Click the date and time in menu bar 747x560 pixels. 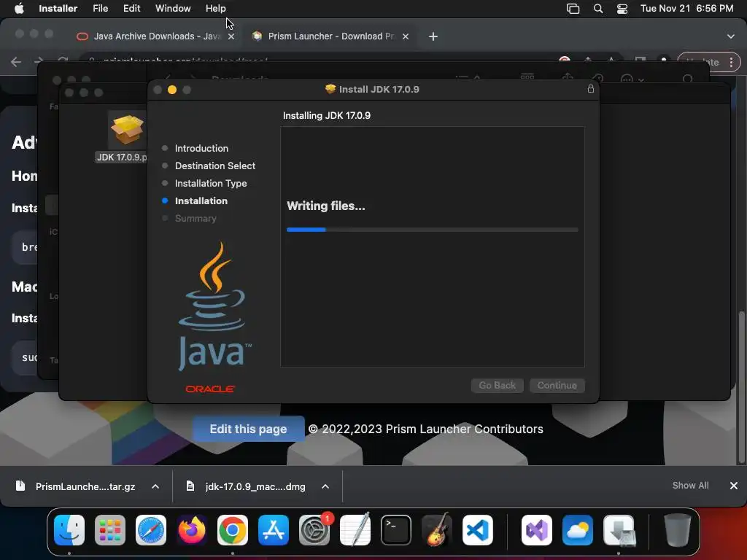coord(686,9)
